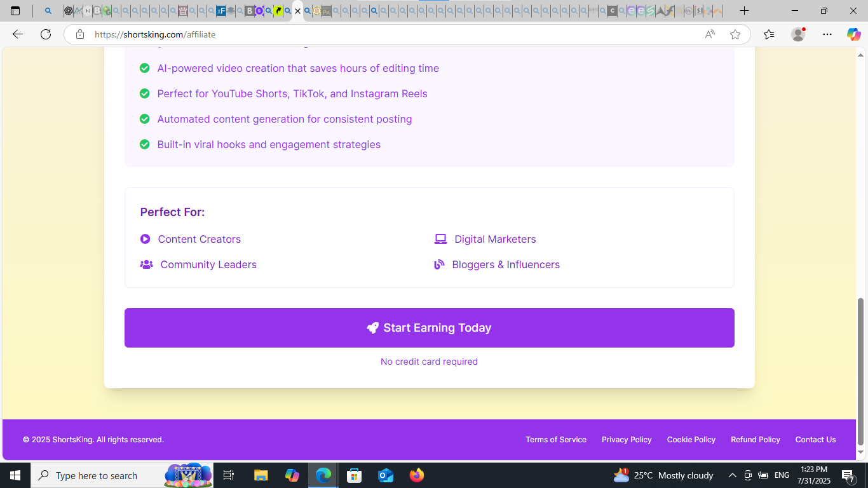Viewport: 868px width, 488px height.
Task: Click the taskbar search box
Action: [x=122, y=475]
